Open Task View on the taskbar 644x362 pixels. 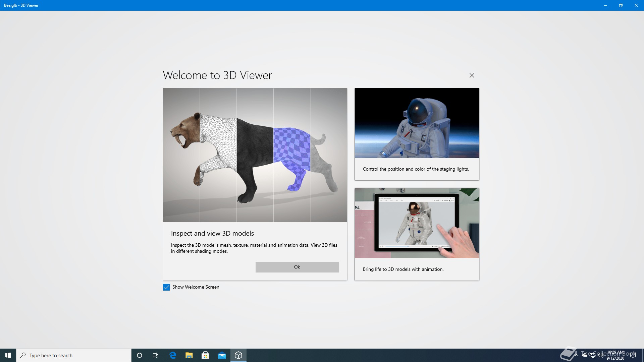click(x=156, y=355)
